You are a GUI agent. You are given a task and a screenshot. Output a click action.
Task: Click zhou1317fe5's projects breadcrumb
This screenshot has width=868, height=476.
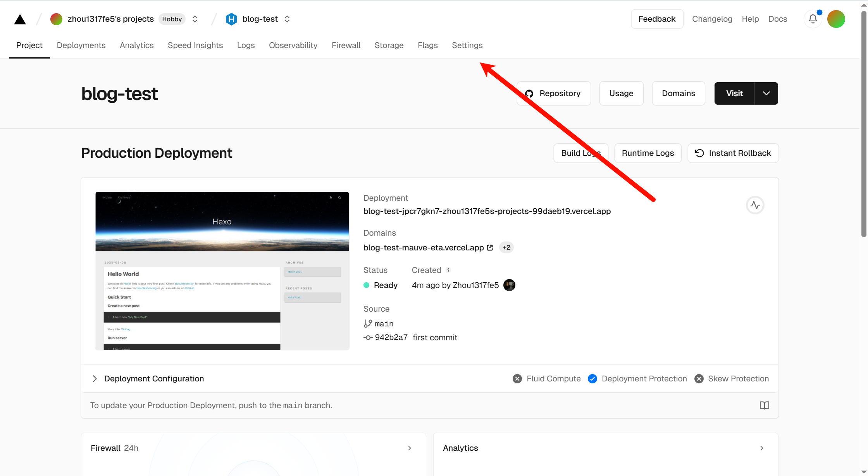tap(110, 19)
